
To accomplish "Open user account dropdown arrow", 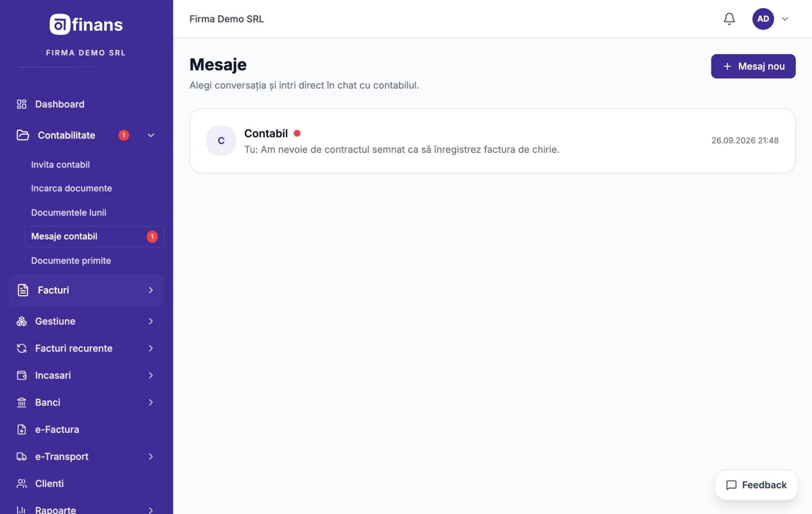I will point(785,19).
